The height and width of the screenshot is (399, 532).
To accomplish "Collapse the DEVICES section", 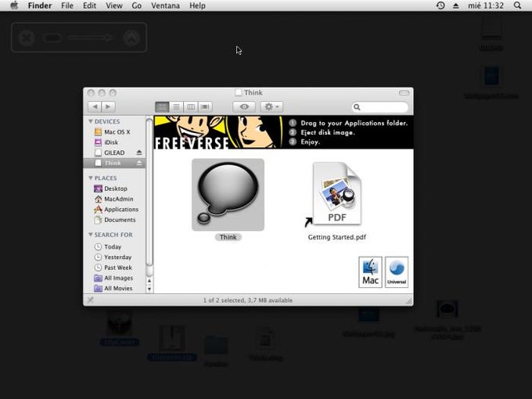I will 91,121.
